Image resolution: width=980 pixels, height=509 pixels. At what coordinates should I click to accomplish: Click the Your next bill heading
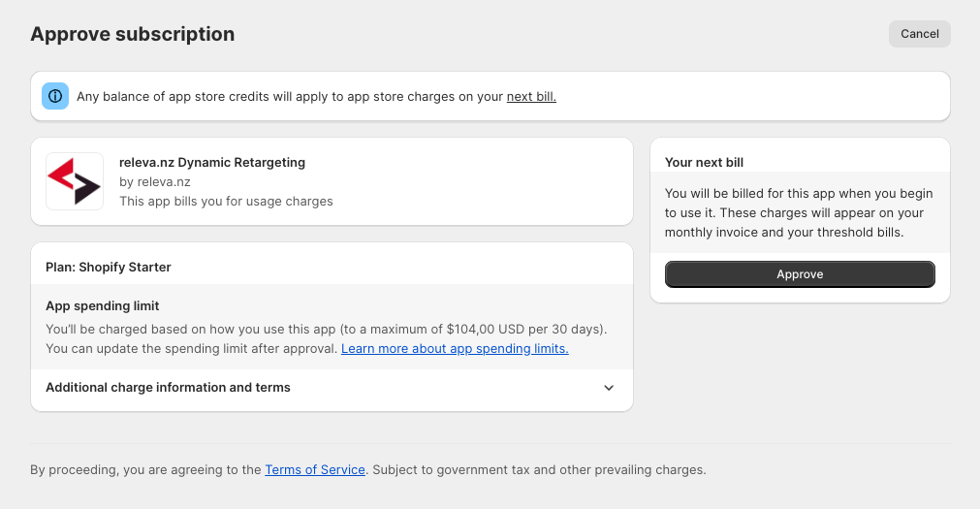(705, 163)
